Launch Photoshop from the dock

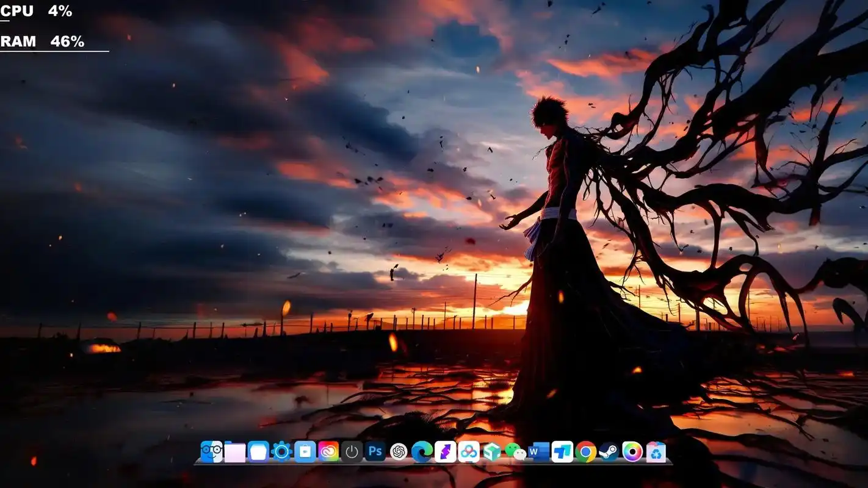[x=375, y=452]
